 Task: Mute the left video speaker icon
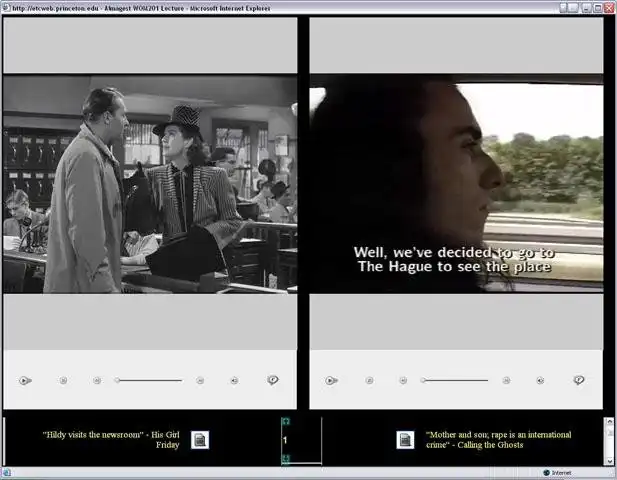[234, 380]
